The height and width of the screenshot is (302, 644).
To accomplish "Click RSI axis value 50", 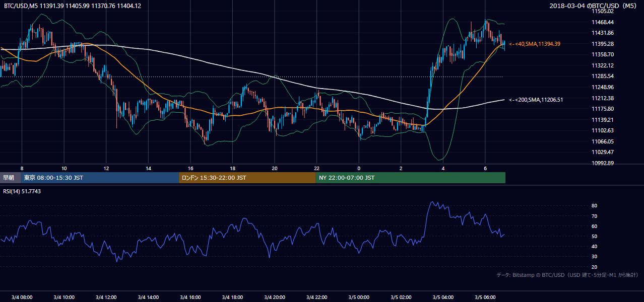I will (594, 236).
